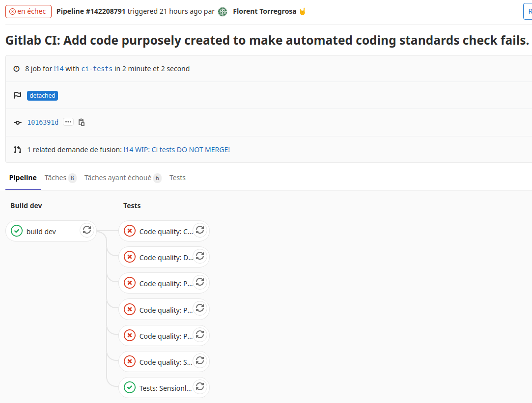
Task: Copy the commit SHA with clipboard icon
Action: pyautogui.click(x=82, y=122)
